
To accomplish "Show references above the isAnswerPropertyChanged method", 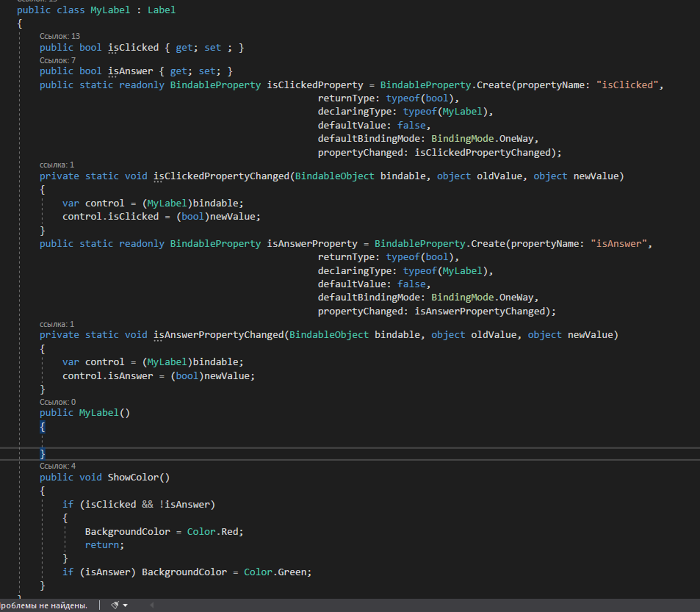I will (x=57, y=324).
